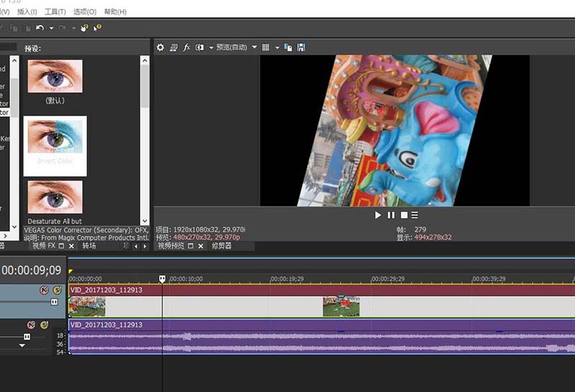Click the overlays grid icon
The width and height of the screenshot is (575, 392).
(x=265, y=47)
